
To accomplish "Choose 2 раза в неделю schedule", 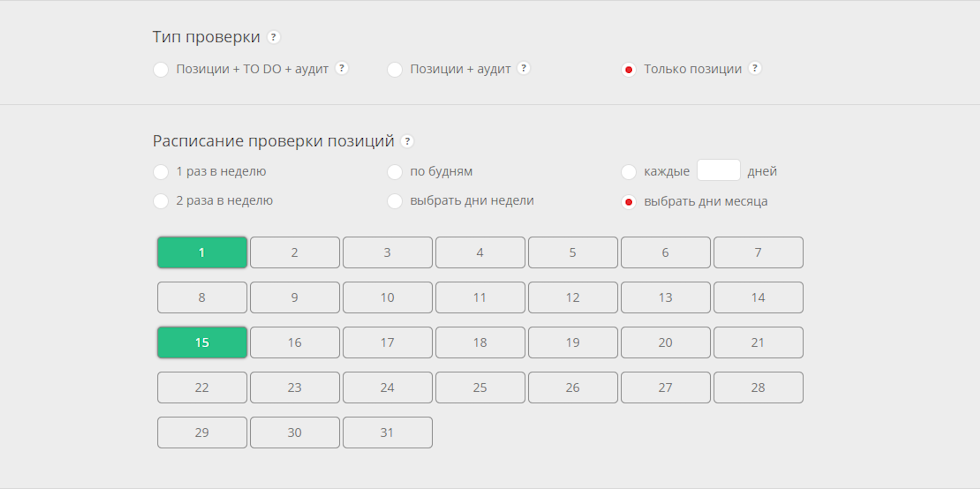I will coord(161,201).
